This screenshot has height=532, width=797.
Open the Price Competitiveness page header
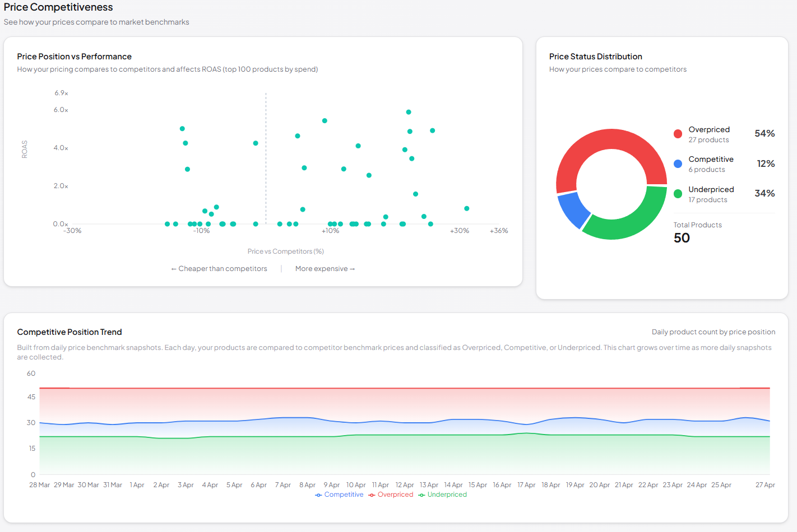(58, 7)
